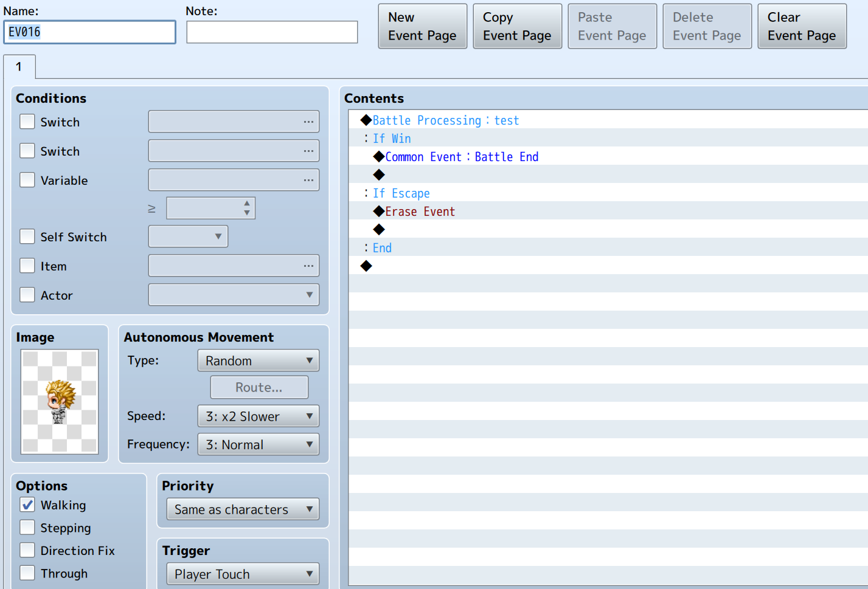Select the character sprite image
868x589 pixels.
click(60, 401)
